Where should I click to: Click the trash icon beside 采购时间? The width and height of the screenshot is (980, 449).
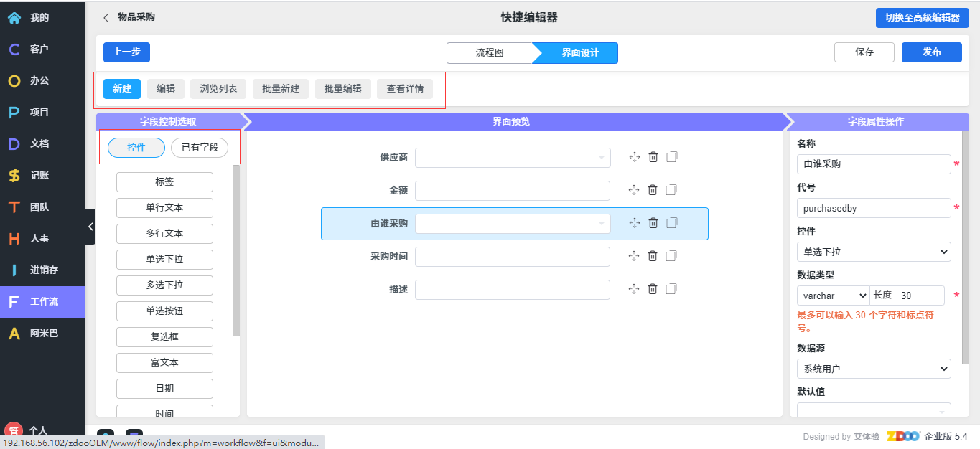coord(653,256)
